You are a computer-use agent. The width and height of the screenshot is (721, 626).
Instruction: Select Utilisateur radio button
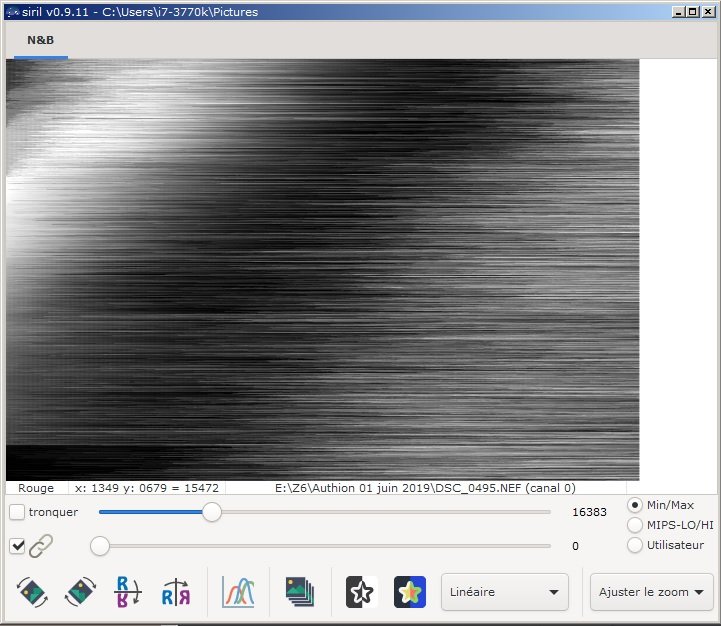(635, 545)
